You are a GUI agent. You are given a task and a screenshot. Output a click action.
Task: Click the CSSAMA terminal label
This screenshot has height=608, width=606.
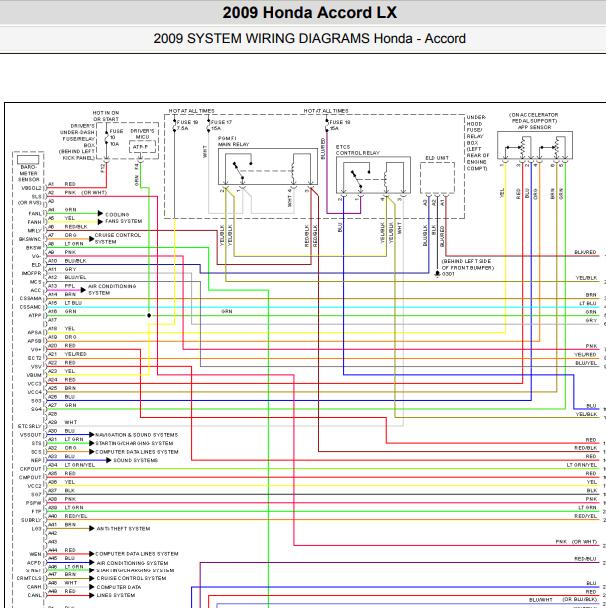pyautogui.click(x=31, y=299)
